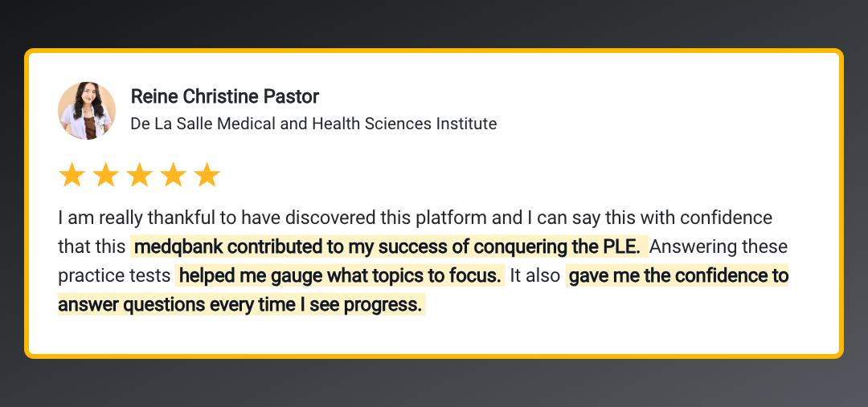Click De La Salle Medical institute text
The width and height of the screenshot is (868, 407).
click(x=313, y=124)
